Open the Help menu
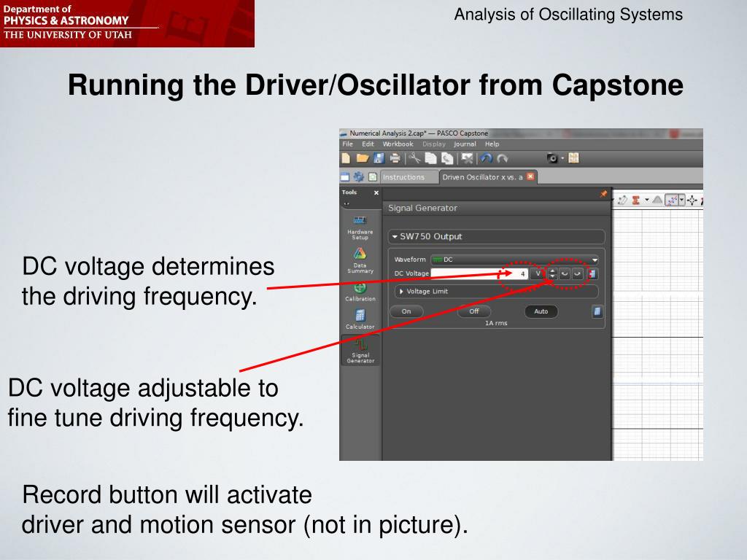Viewport: 747px width, 560px height. 492,144
